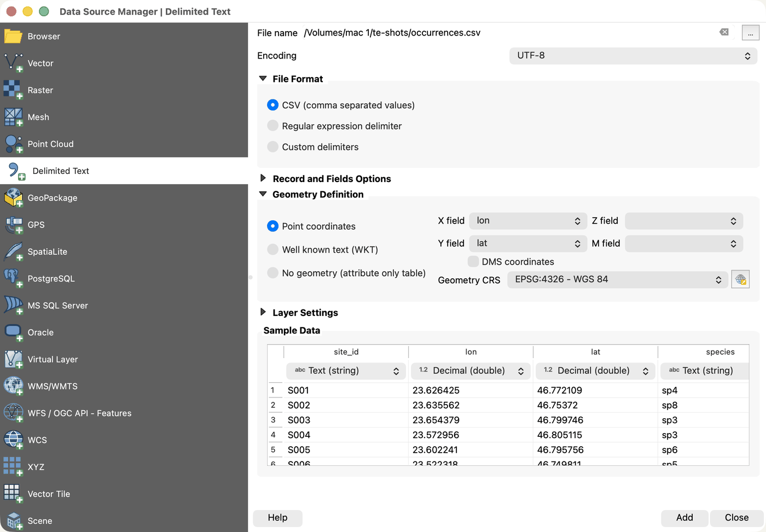Click the Add button
The height and width of the screenshot is (532, 766).
[x=684, y=518]
